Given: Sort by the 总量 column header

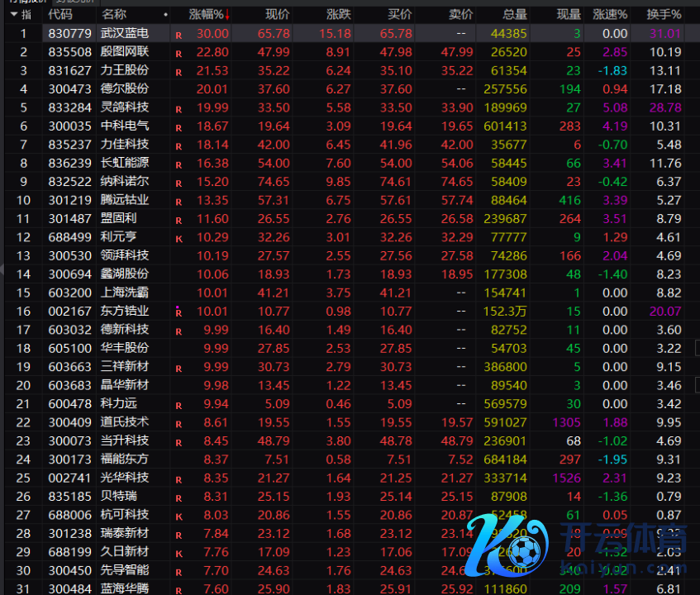Looking at the screenshot, I should point(514,14).
